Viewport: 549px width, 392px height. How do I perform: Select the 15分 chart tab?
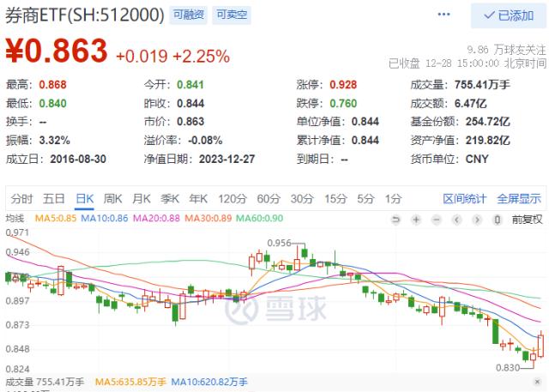coord(335,199)
